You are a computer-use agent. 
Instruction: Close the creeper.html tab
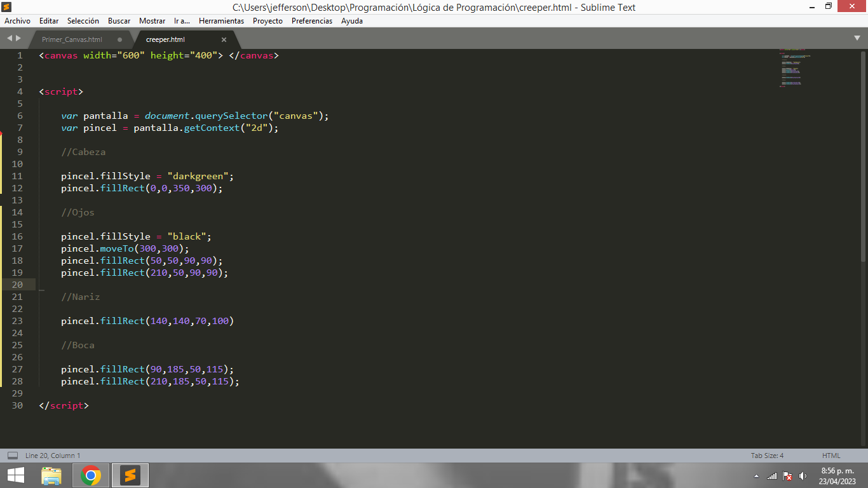pyautogui.click(x=224, y=39)
